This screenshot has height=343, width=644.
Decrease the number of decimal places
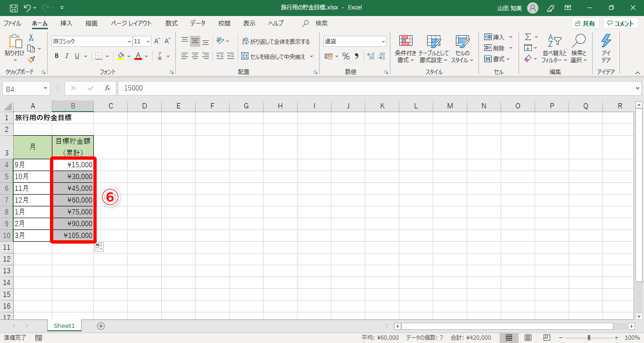(x=381, y=56)
